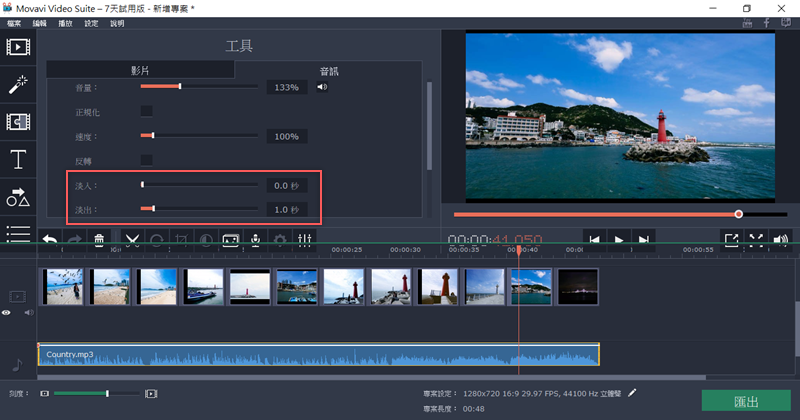Switch to the 音訊 audio tab
Viewport: 800px width, 420px height.
point(329,71)
